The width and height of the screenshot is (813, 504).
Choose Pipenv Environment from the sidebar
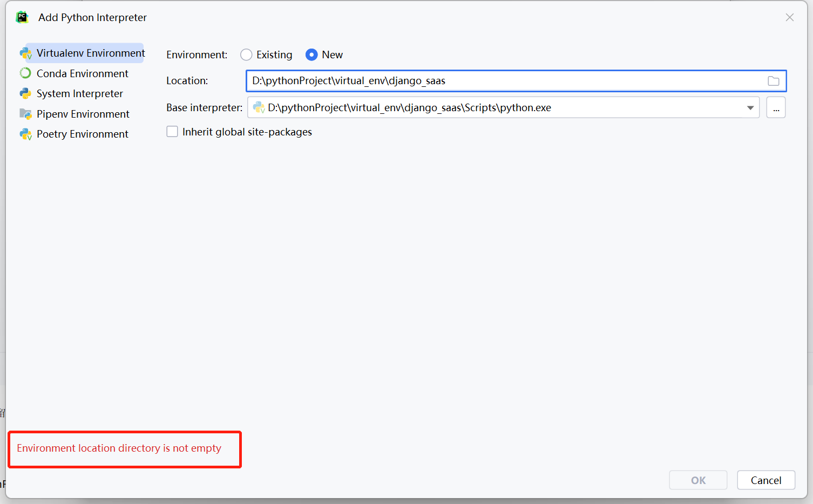point(83,114)
